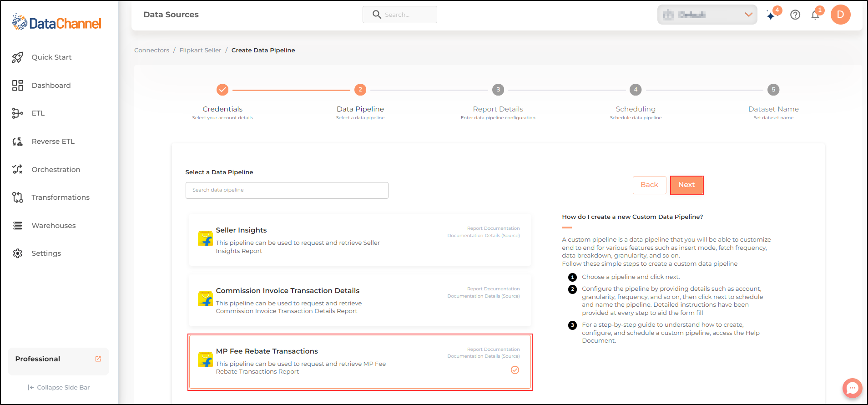Open Quick Start in sidebar
The height and width of the screenshot is (405, 868).
pos(51,57)
